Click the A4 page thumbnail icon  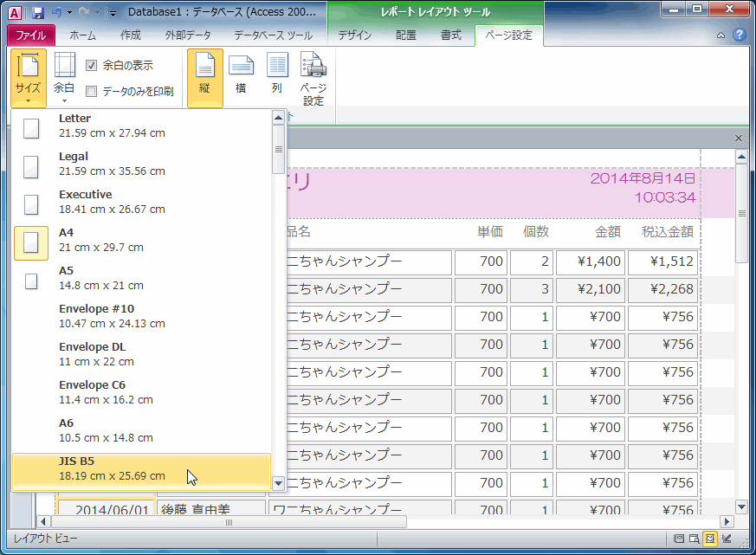[x=31, y=242]
